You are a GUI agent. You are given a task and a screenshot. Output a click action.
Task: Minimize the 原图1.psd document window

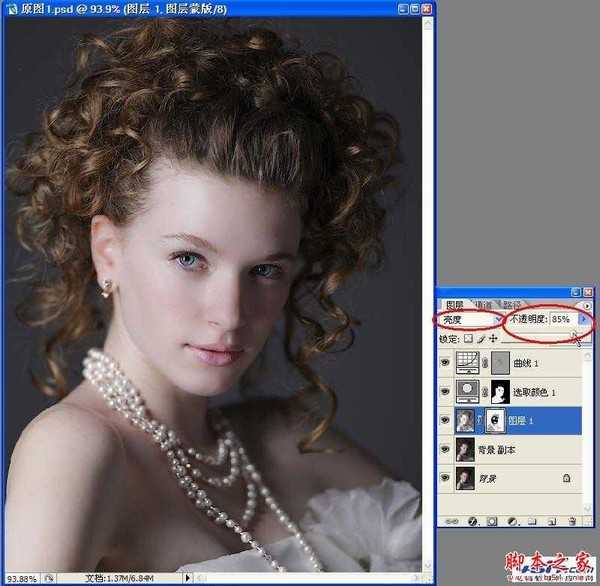click(x=403, y=9)
